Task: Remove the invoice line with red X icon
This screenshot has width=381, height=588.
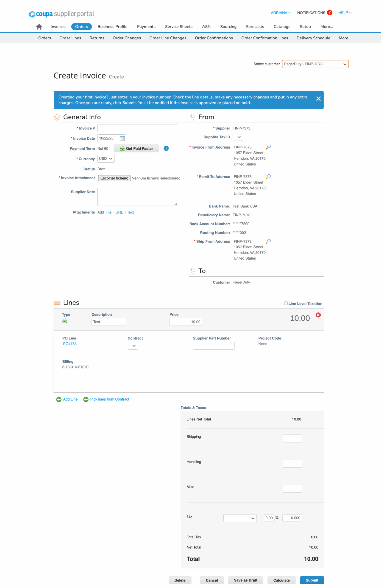Action: coord(318,315)
